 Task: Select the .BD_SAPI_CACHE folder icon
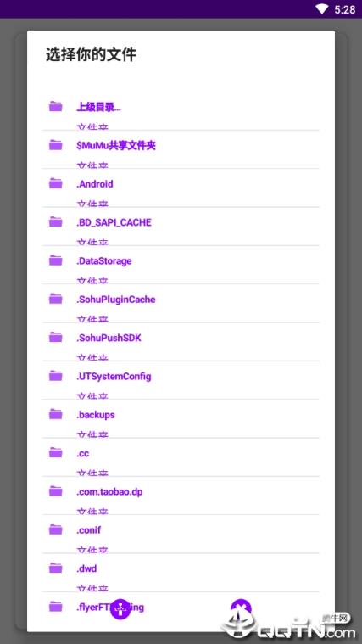click(55, 222)
